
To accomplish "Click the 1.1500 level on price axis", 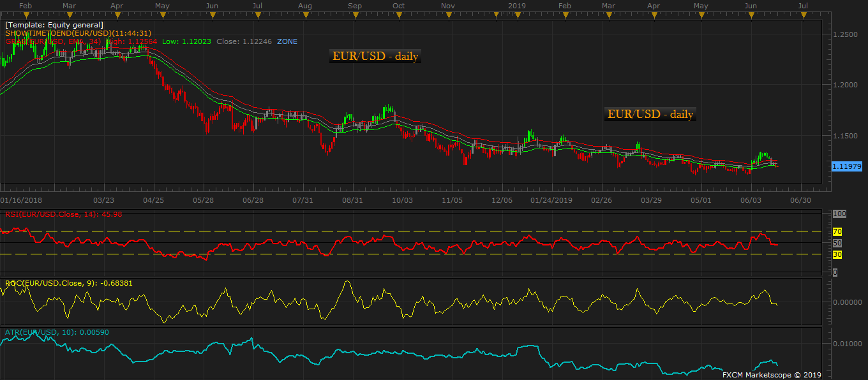I will pyautogui.click(x=848, y=136).
